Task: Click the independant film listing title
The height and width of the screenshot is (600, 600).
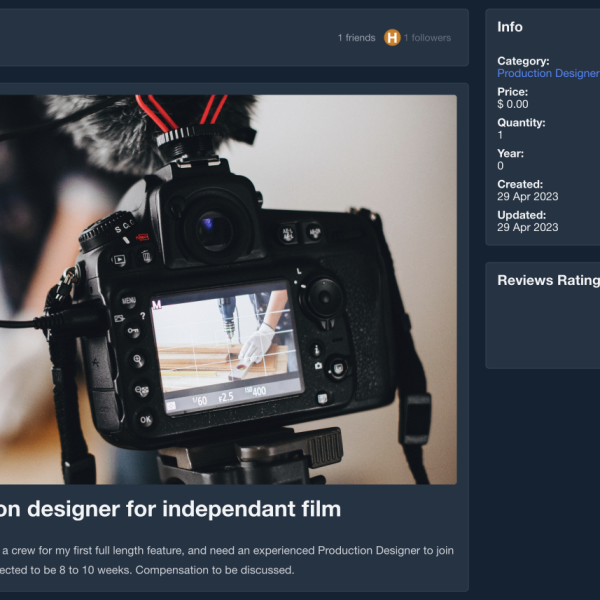Action: point(170,509)
